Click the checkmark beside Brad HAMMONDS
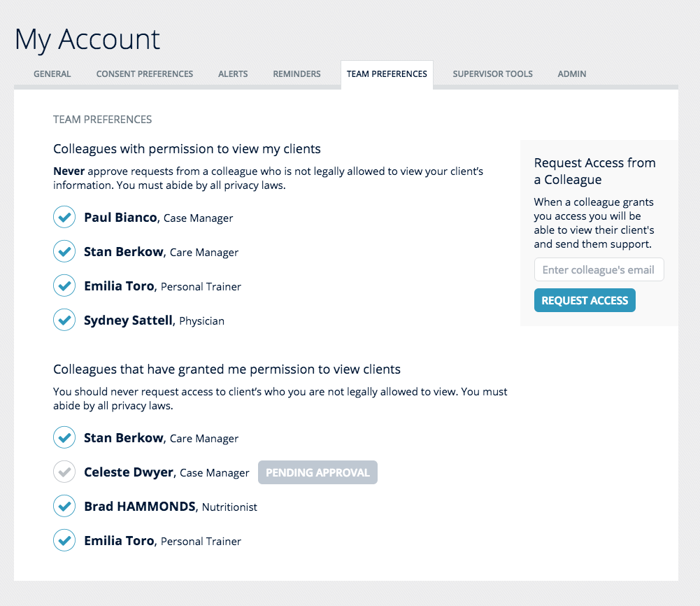Image resolution: width=700 pixels, height=606 pixels. (64, 506)
